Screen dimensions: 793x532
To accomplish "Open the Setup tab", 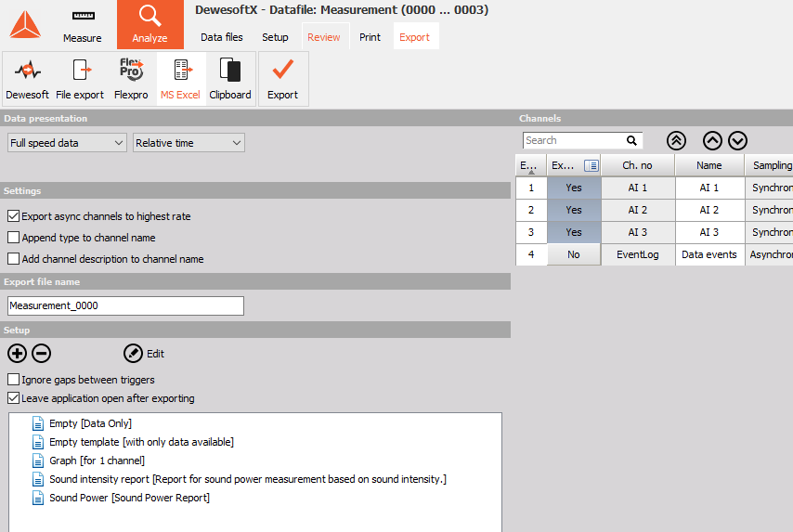I will point(275,37).
